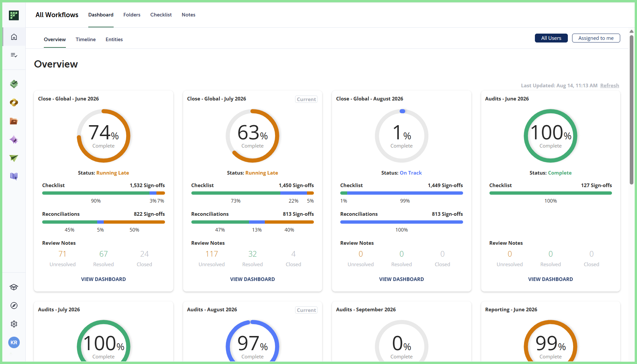The width and height of the screenshot is (637, 364).
Task: Click the 'Audits - June 2026' card title
Action: point(507,99)
